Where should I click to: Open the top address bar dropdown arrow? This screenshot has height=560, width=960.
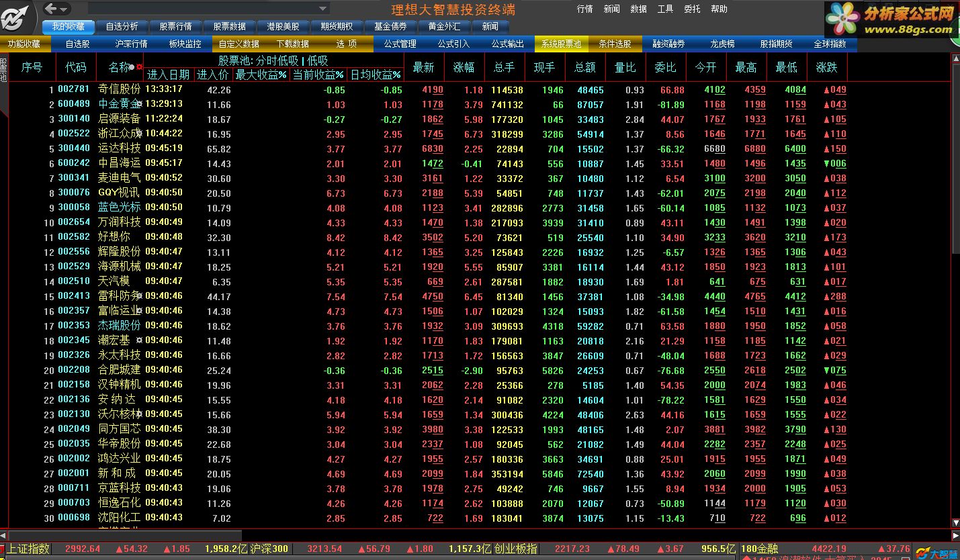click(323, 9)
